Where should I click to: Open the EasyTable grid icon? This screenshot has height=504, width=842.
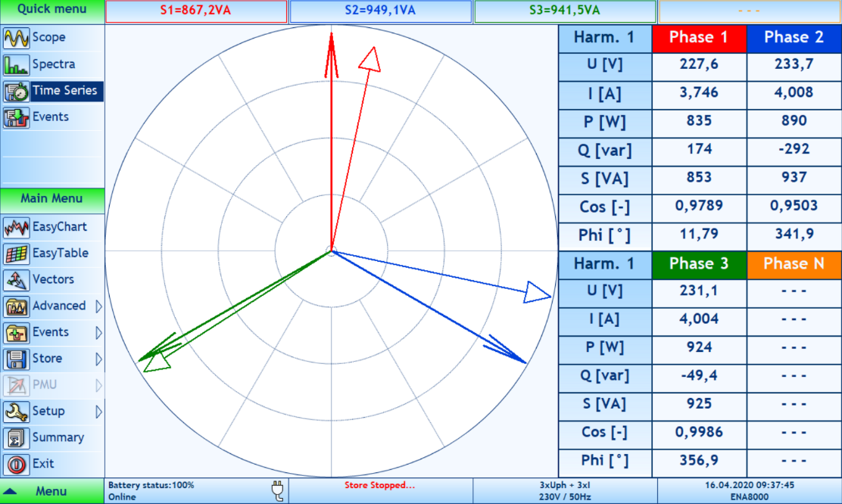[x=16, y=254]
